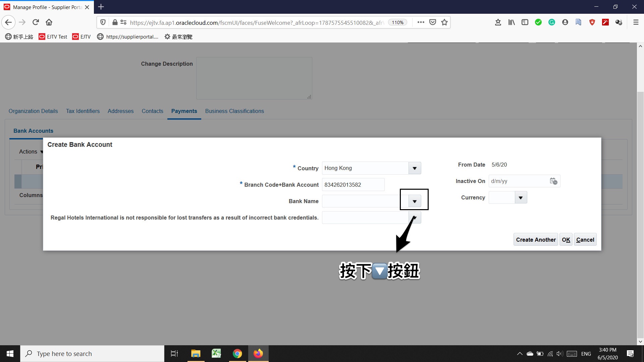Click the Create Another button

pos(536,240)
